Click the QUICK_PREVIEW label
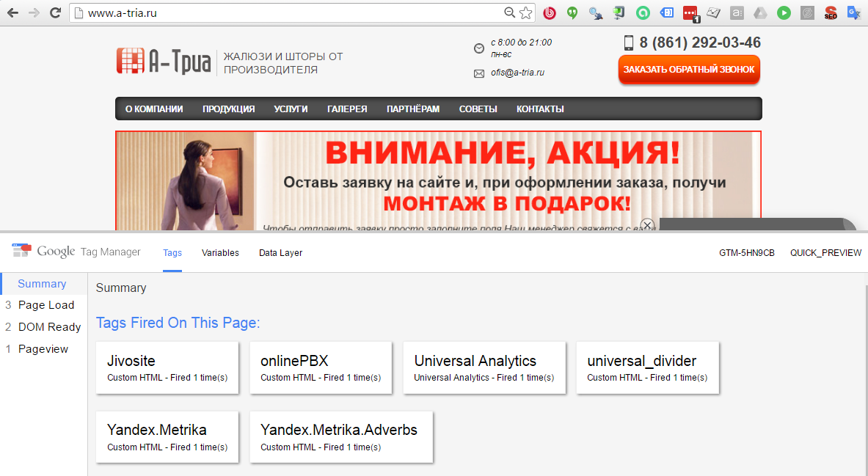This screenshot has width=868, height=476. 825,253
